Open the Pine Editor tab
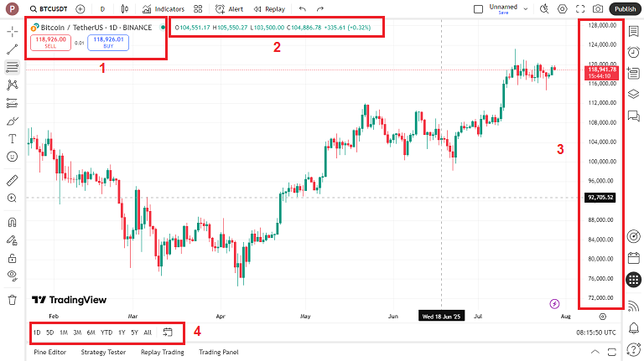The image size is (644, 361). pyautogui.click(x=50, y=352)
